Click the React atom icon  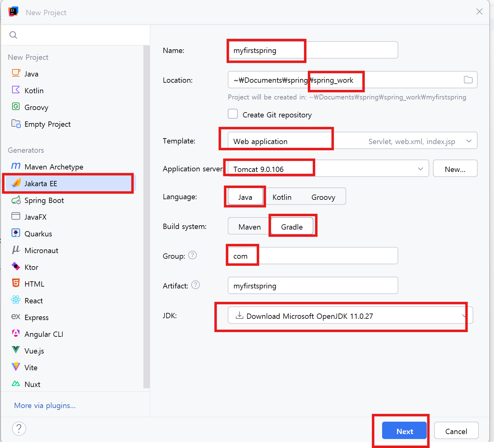[16, 300]
